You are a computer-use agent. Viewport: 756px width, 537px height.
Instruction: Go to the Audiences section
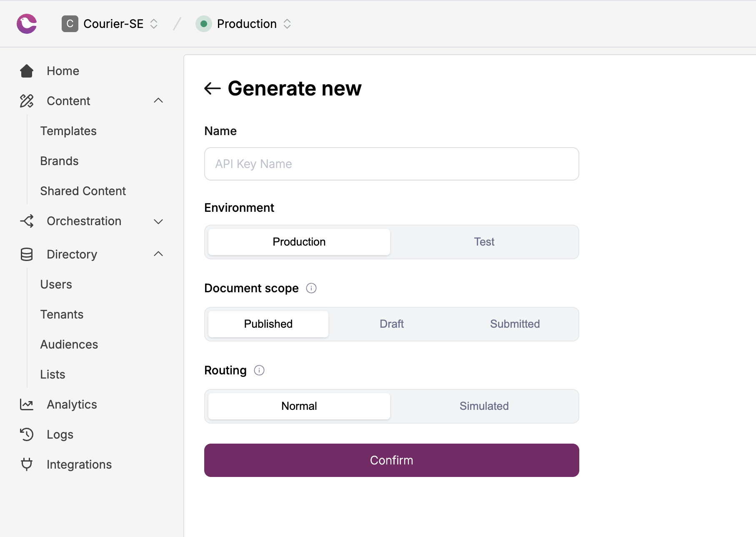(69, 344)
